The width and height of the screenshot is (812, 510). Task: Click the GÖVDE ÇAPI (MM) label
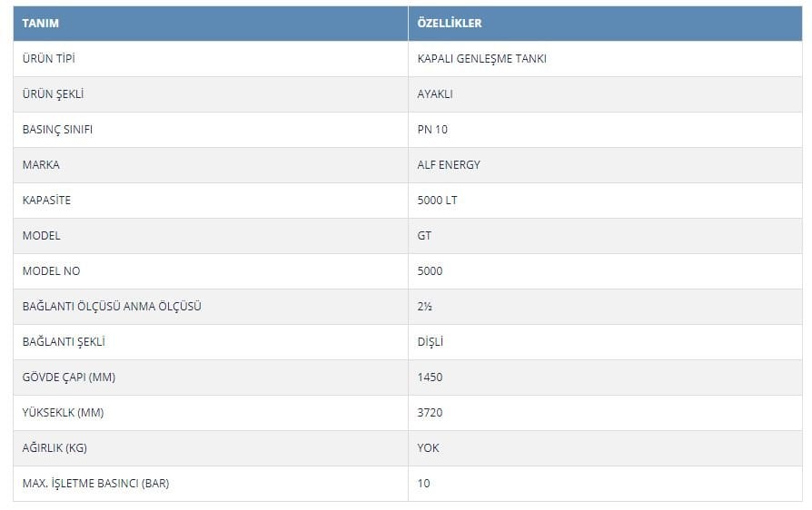69,378
